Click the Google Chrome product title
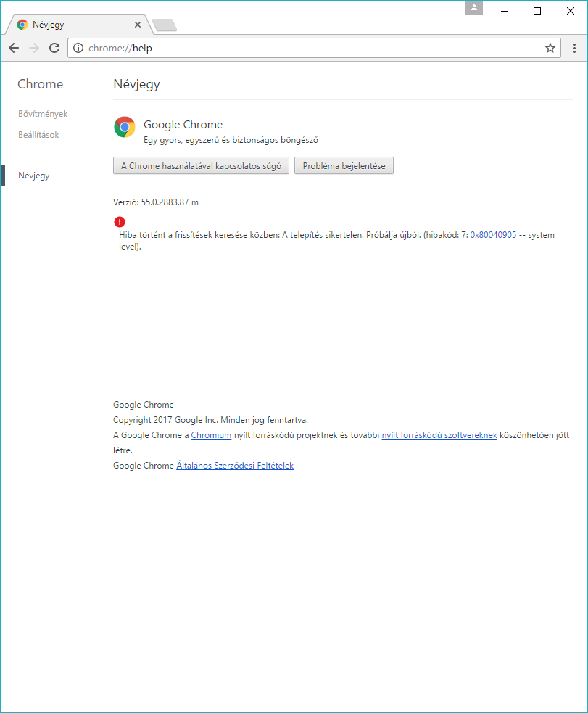The width and height of the screenshot is (588, 713). pos(183,125)
